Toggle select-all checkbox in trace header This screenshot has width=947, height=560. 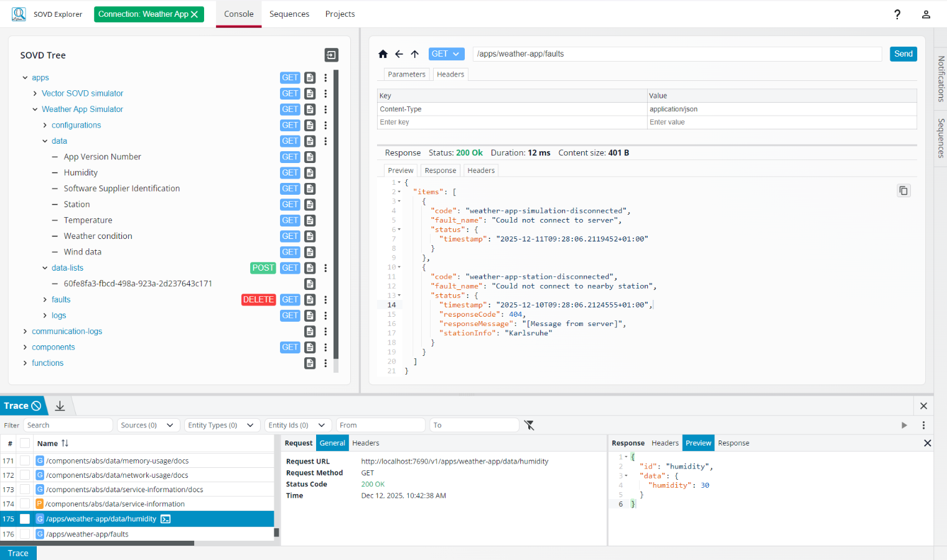(x=25, y=443)
